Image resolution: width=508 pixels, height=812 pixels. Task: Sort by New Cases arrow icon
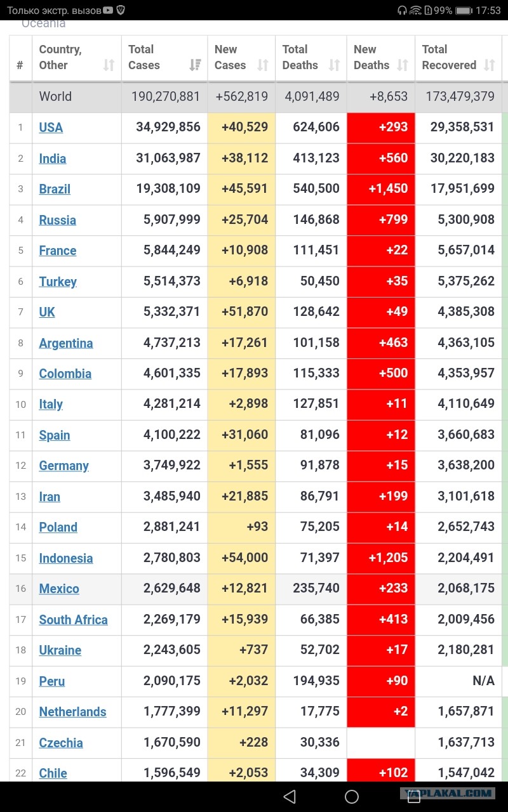(x=263, y=65)
